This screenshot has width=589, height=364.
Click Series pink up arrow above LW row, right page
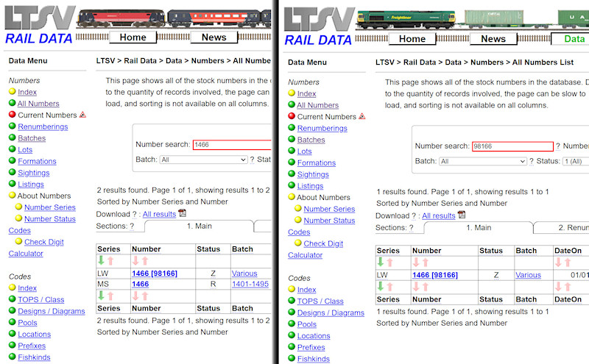[x=390, y=263]
